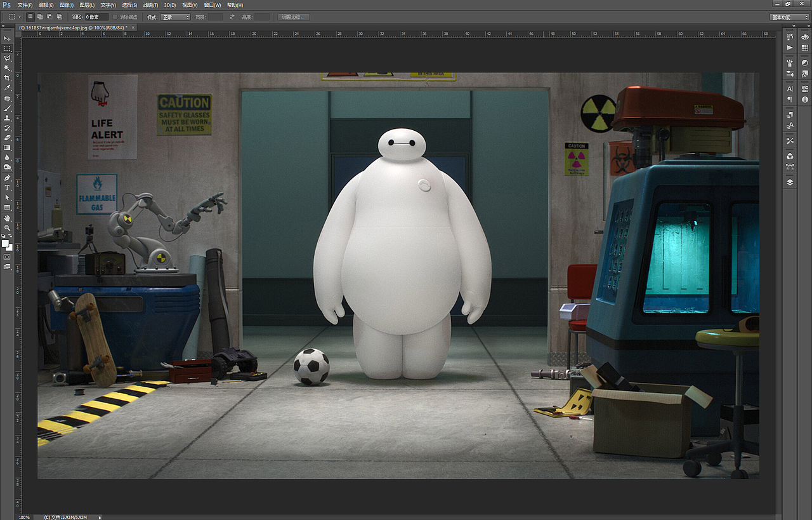Select the Path Selection tool
This screenshot has height=520, width=812.
coord(8,197)
